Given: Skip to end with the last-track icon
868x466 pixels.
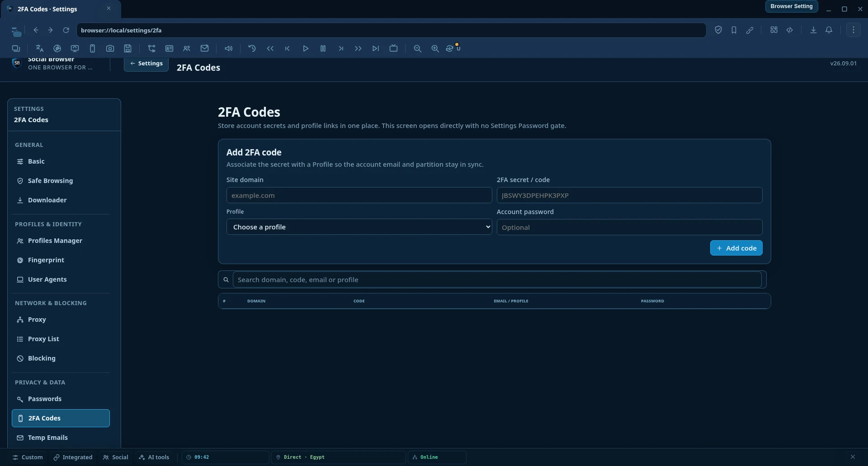Looking at the screenshot, I should tap(375, 48).
